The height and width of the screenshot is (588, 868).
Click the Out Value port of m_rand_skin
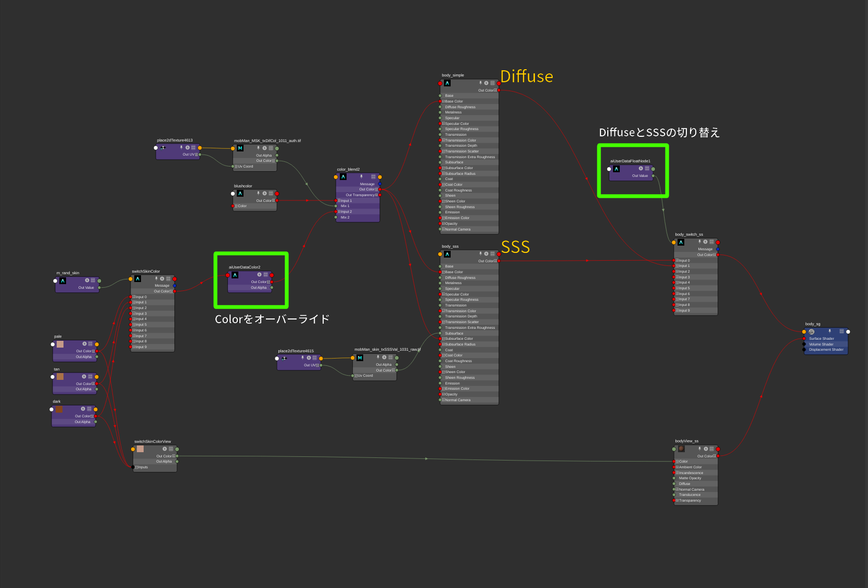coord(99,288)
